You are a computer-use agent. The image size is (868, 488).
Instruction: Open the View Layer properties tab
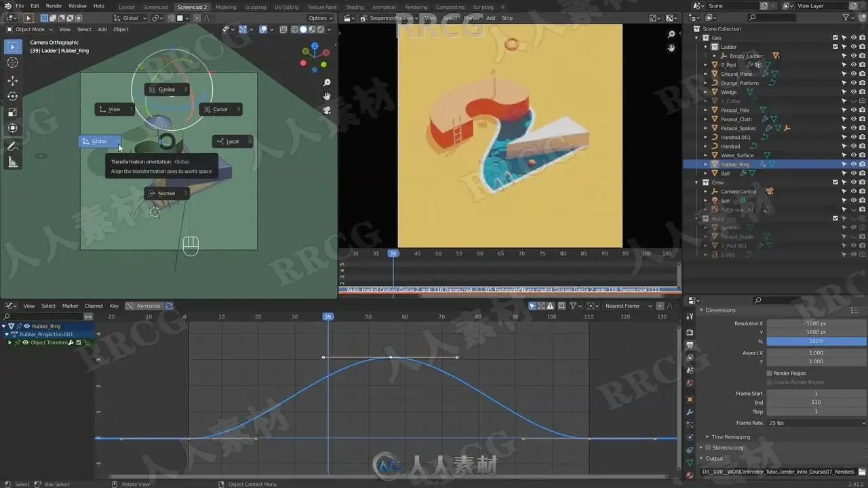(x=690, y=358)
